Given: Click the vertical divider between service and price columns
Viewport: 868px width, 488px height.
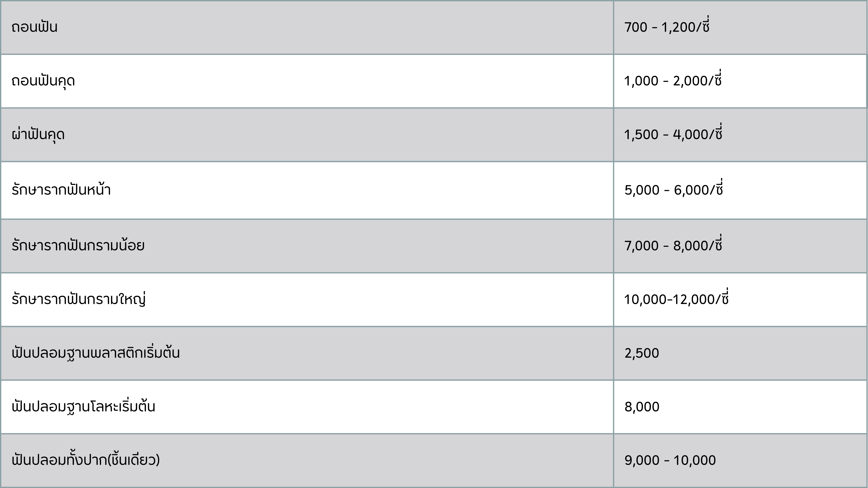Looking at the screenshot, I should (x=613, y=244).
